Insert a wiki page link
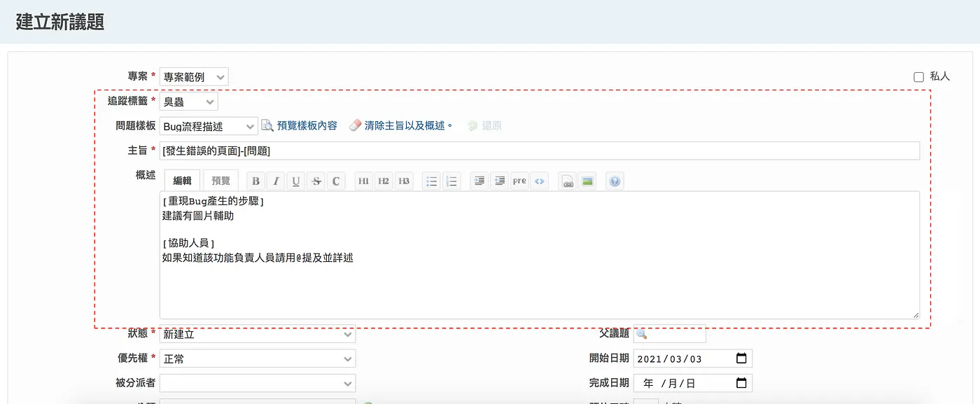980x404 pixels. coord(568,181)
